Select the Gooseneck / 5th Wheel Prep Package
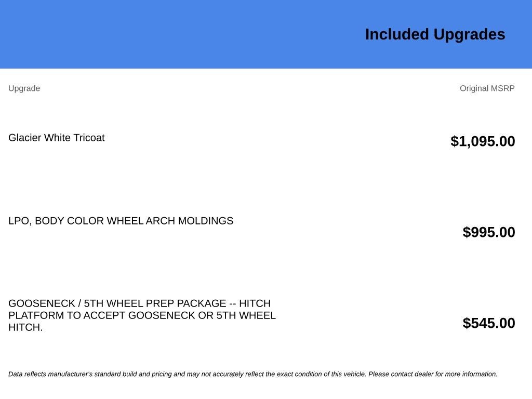Screen dimensions: 532x399 click(x=142, y=315)
